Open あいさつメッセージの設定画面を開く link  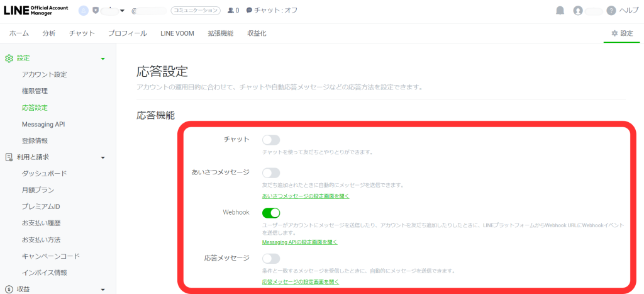tap(306, 196)
